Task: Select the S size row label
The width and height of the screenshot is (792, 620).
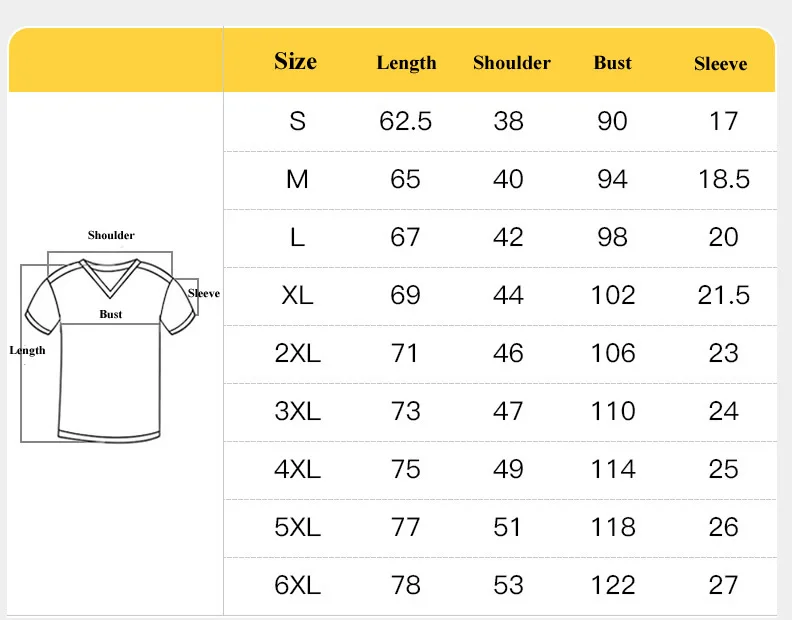Action: pos(298,121)
